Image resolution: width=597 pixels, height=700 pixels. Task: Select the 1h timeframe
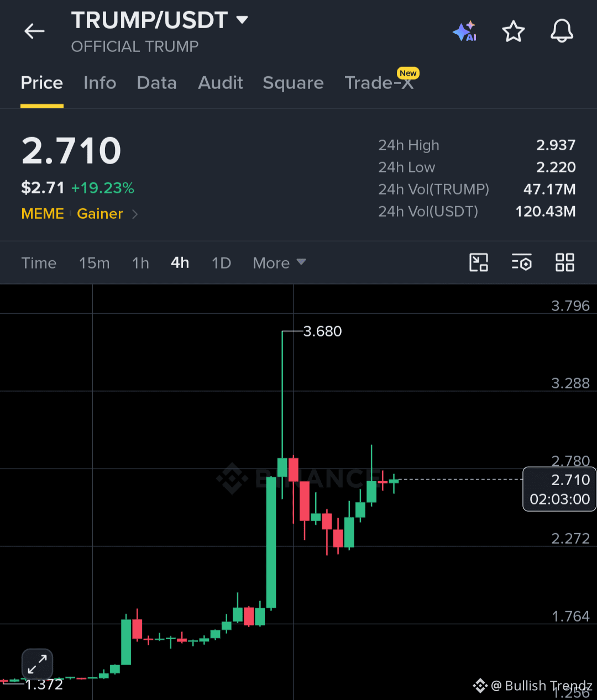(x=141, y=263)
